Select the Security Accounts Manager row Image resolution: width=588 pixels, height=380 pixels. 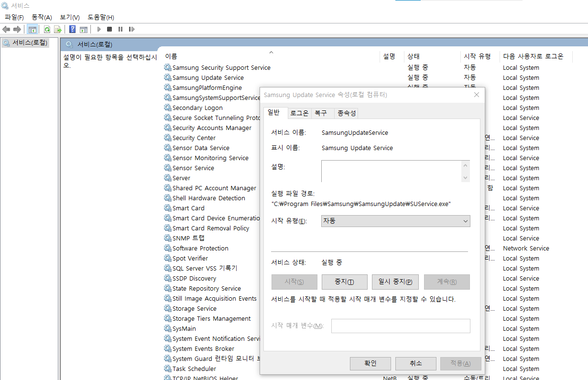pos(212,128)
